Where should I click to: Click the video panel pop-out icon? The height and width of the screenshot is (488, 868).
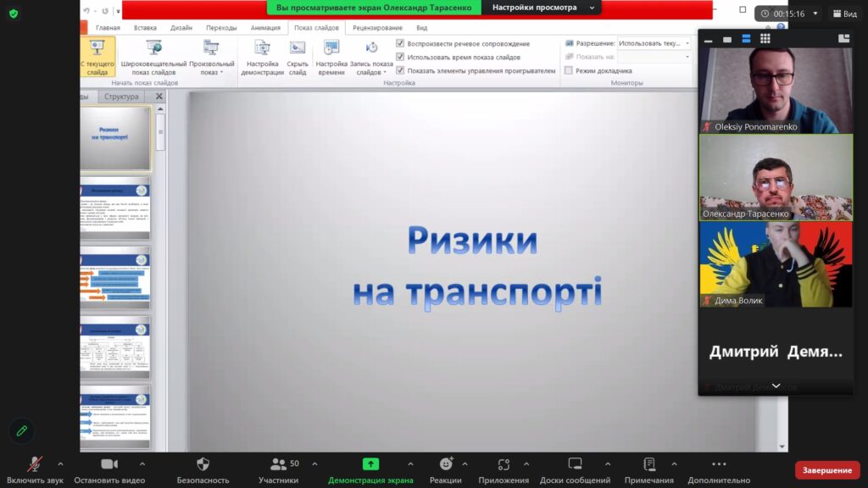(x=843, y=39)
